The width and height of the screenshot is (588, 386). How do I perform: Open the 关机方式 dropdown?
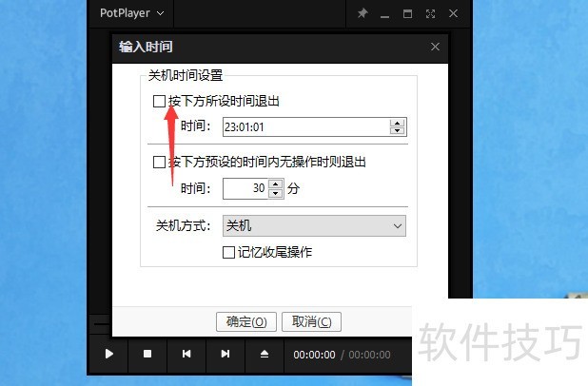(x=314, y=226)
